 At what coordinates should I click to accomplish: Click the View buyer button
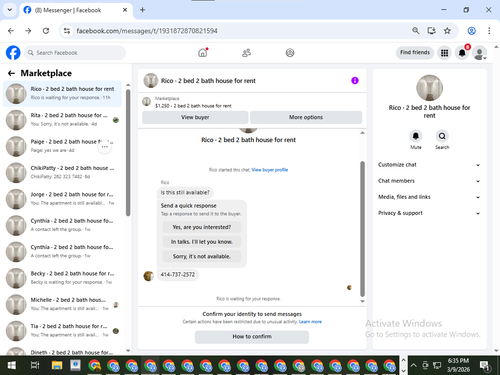tap(195, 117)
